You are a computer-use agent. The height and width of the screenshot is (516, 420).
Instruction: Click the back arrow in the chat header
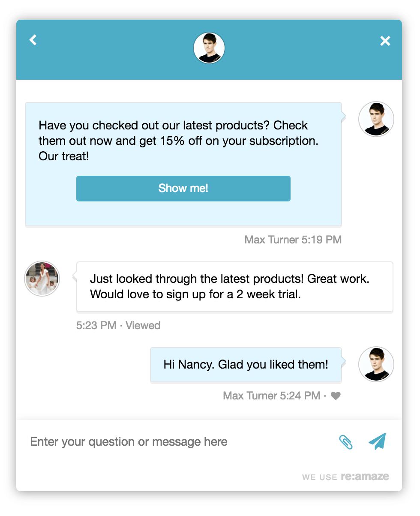click(33, 40)
